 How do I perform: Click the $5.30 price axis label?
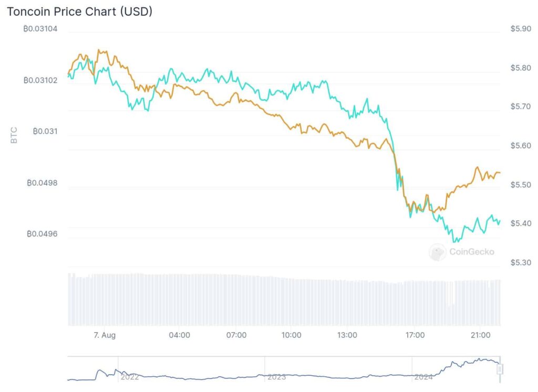(521, 262)
